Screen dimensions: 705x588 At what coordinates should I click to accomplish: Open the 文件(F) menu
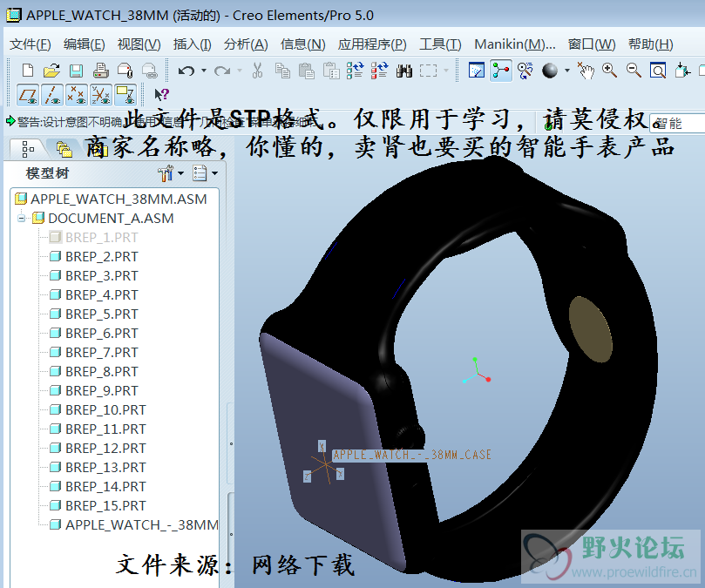(x=31, y=44)
